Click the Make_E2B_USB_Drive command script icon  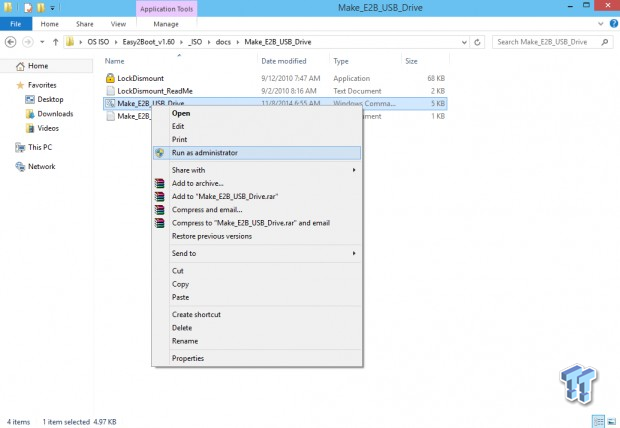coord(110,103)
